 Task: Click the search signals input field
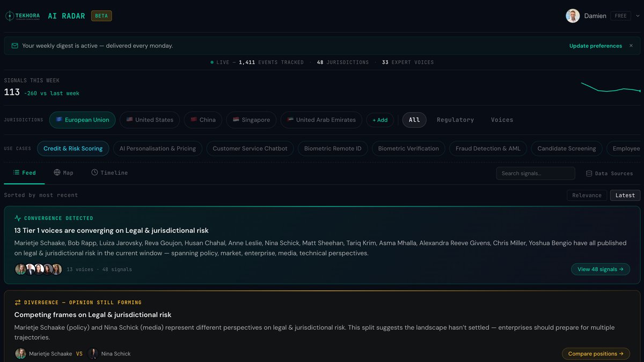535,173
